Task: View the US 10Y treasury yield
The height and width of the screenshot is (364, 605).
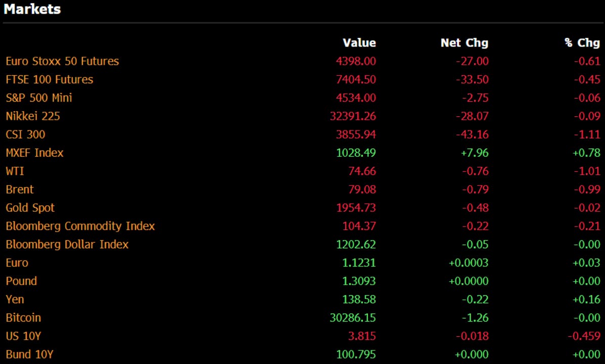Action: tap(23, 336)
